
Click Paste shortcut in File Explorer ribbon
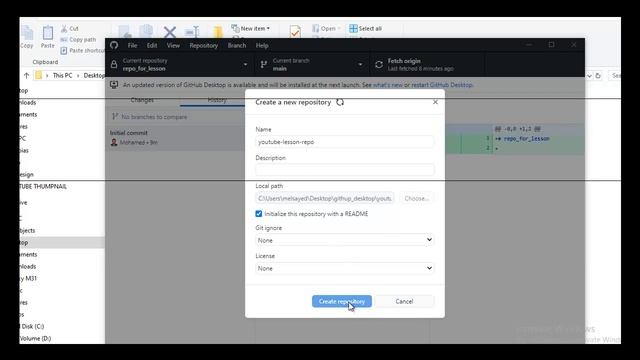(x=82, y=51)
